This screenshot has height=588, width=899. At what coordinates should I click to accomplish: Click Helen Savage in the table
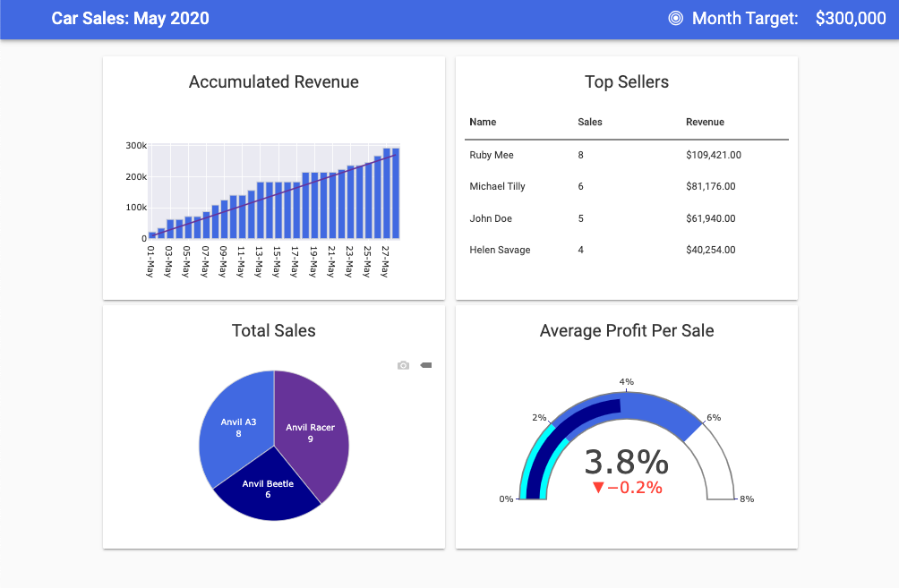[500, 250]
